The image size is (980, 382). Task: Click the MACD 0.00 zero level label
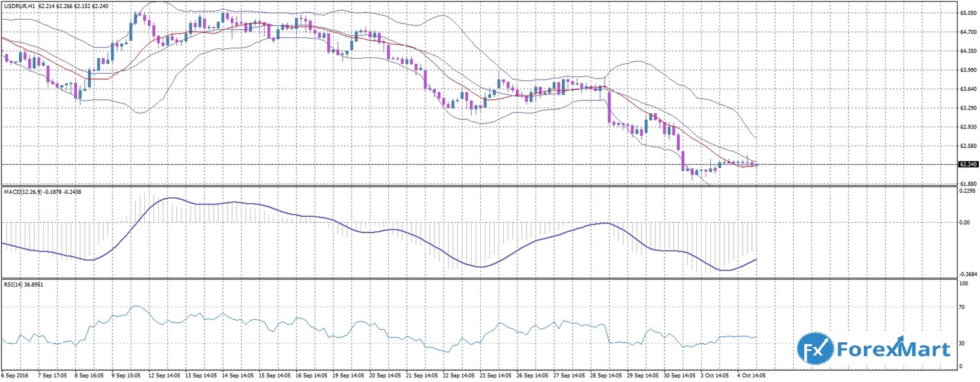click(964, 222)
